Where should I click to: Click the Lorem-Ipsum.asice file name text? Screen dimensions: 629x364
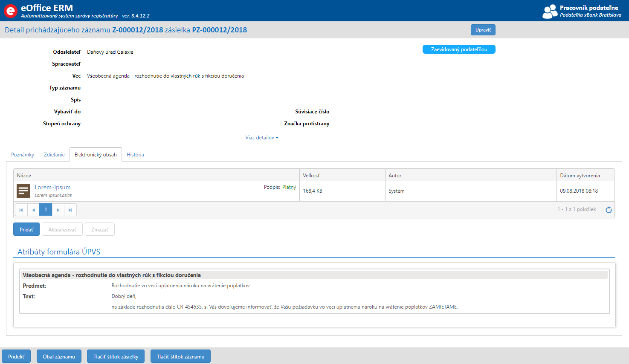point(53,195)
